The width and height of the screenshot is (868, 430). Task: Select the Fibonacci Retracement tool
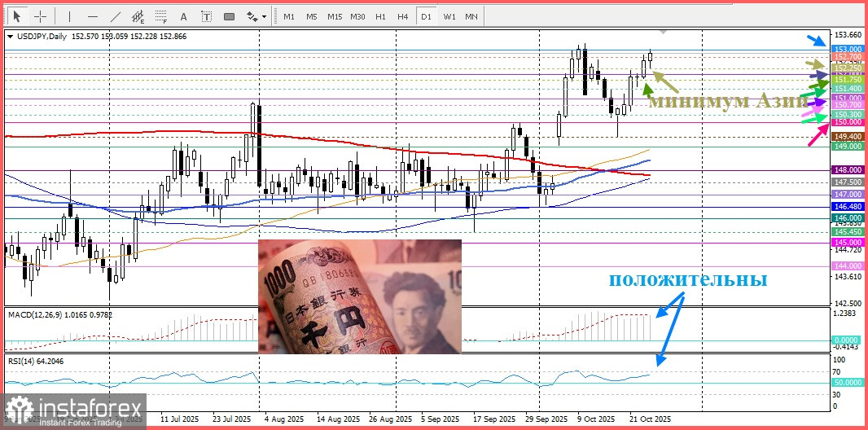point(161,16)
